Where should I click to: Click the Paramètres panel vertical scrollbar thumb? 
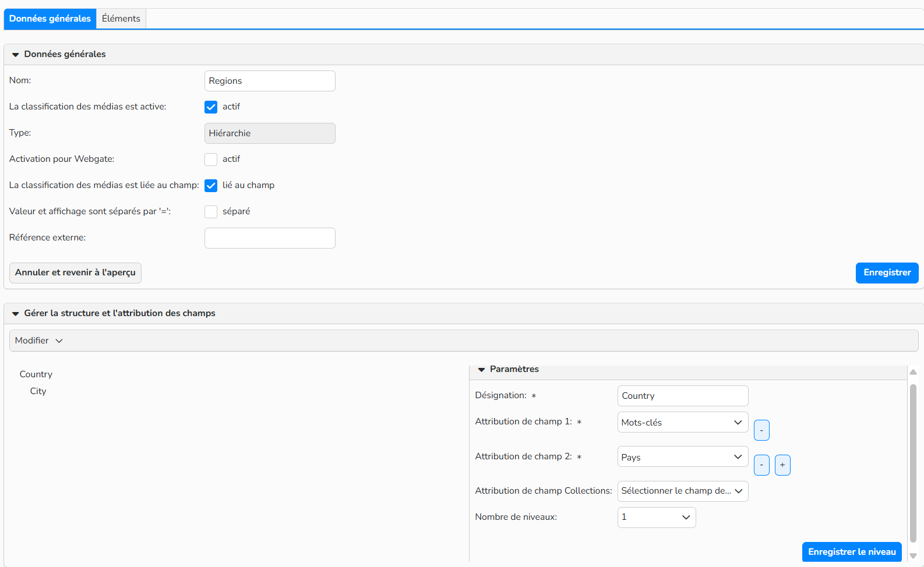tap(914, 463)
